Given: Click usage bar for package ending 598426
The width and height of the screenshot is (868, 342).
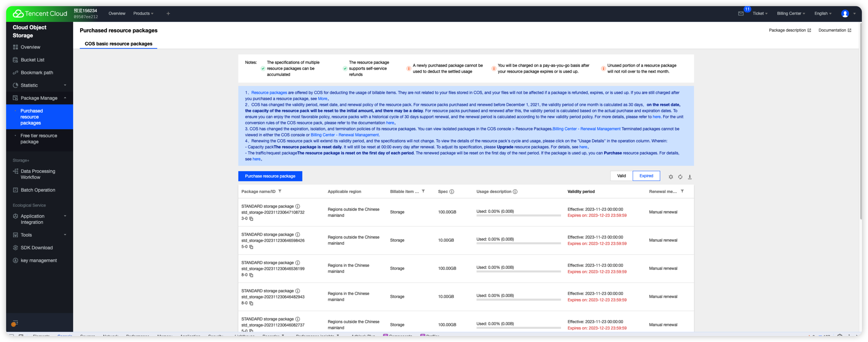Looking at the screenshot, I should (518, 244).
